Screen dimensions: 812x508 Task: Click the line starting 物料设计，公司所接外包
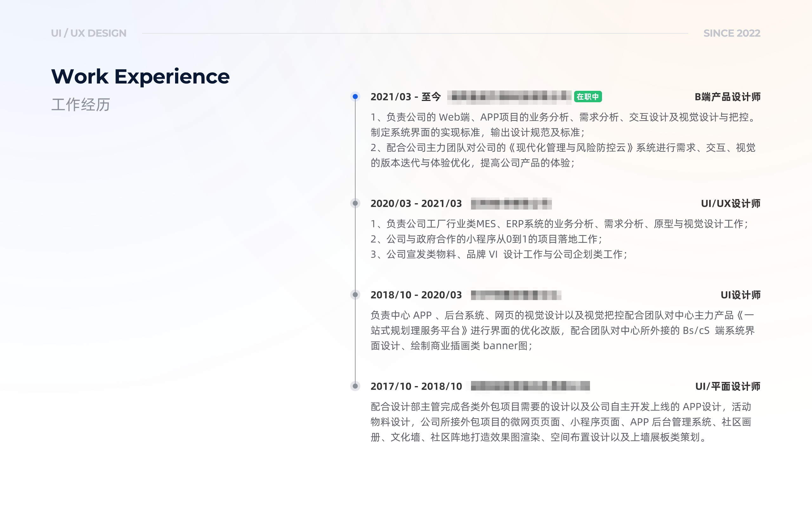click(x=561, y=422)
